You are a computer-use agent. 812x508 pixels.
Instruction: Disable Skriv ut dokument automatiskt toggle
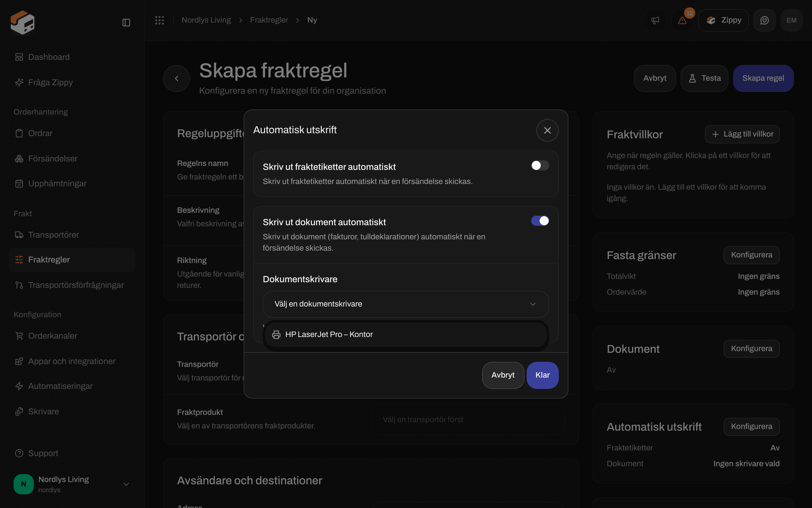click(x=540, y=221)
